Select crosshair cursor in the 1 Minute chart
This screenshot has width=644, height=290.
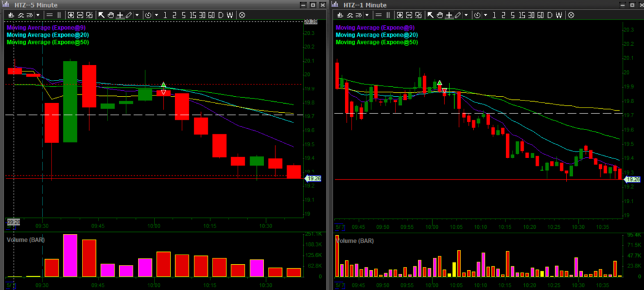(x=448, y=14)
